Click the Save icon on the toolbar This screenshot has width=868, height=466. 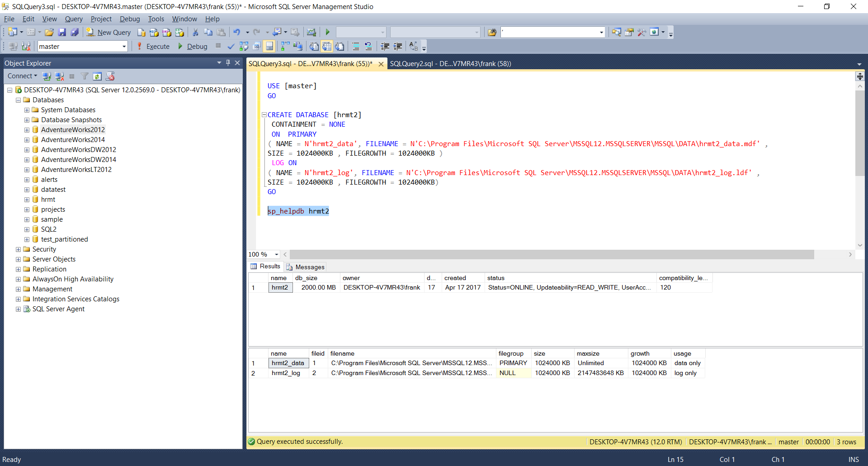(x=62, y=32)
